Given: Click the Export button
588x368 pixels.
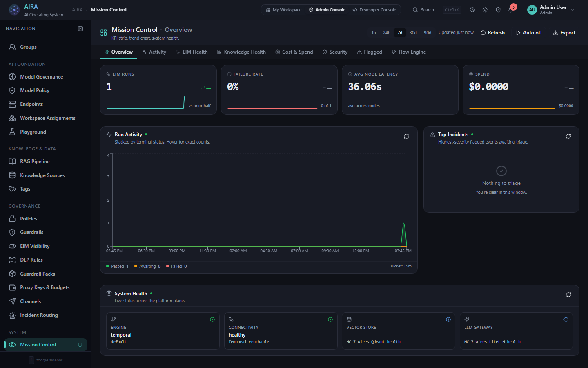Looking at the screenshot, I should pyautogui.click(x=564, y=33).
